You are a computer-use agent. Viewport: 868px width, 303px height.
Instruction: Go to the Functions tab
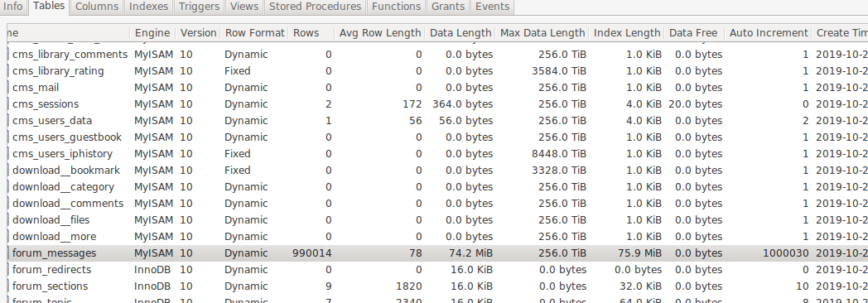[397, 7]
